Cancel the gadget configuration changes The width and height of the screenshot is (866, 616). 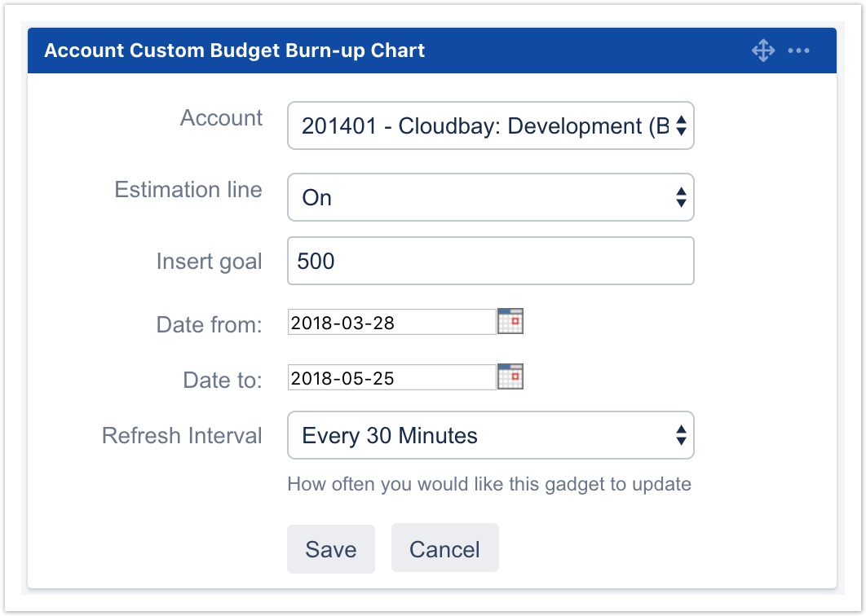[444, 550]
